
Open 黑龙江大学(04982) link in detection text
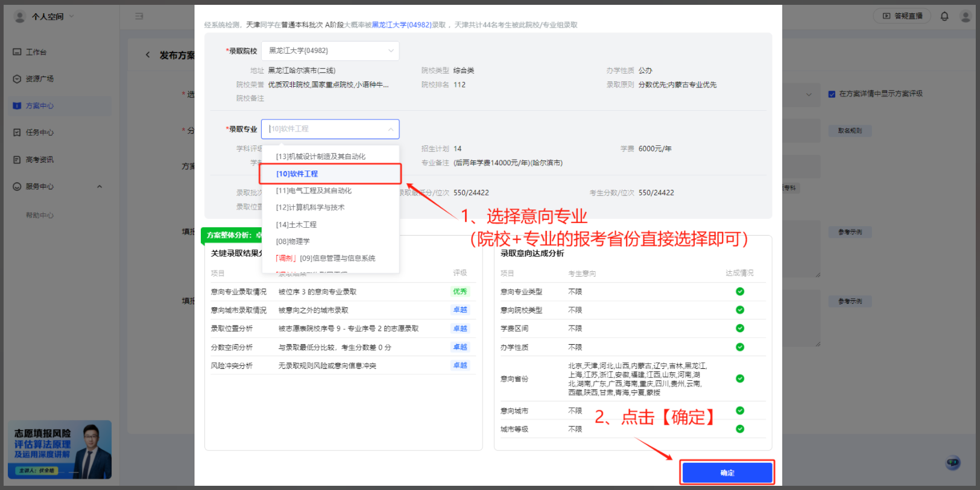401,25
